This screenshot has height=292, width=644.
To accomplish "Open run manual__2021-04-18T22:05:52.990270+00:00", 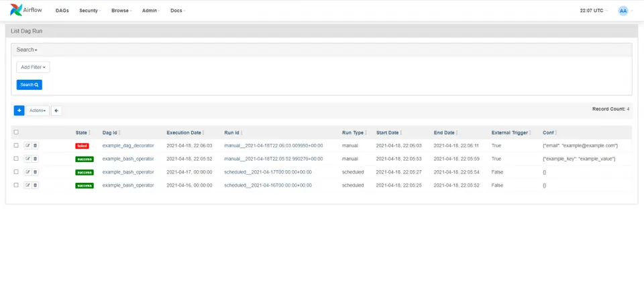I will pyautogui.click(x=274, y=159).
